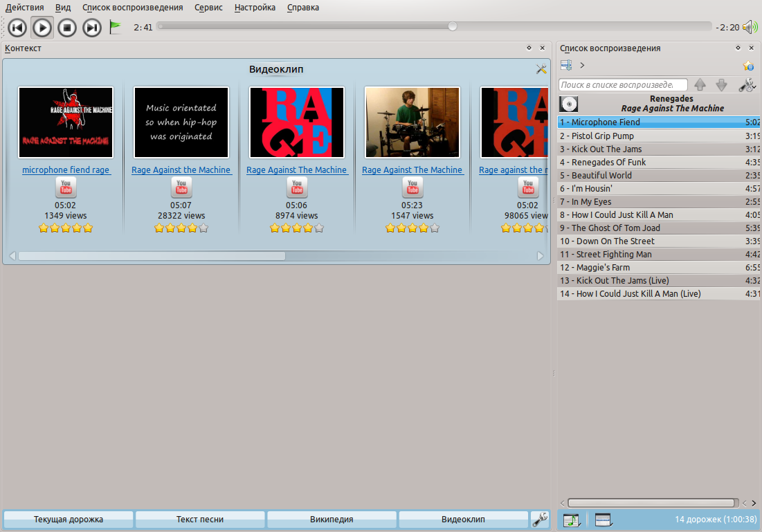The image size is (762, 532).
Task: Switch to the Текст песни tab
Action: pyautogui.click(x=200, y=520)
